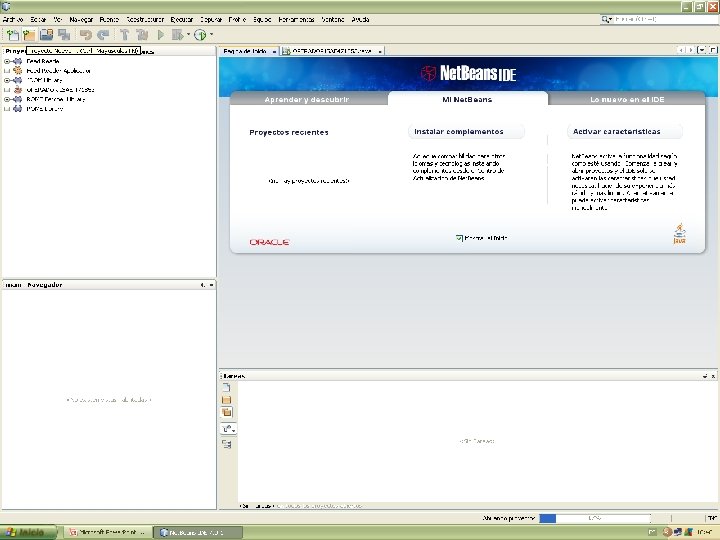Open the Debug Project dropdown arrow

(x=188, y=34)
